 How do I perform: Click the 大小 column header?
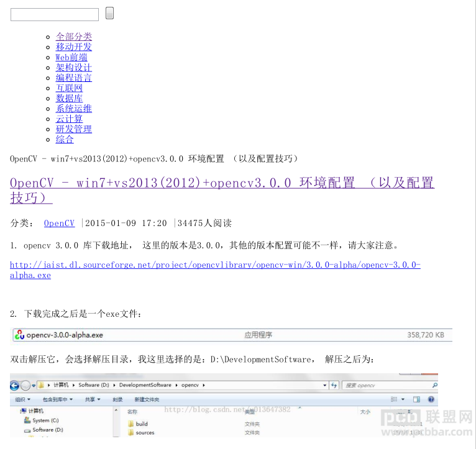(365, 412)
